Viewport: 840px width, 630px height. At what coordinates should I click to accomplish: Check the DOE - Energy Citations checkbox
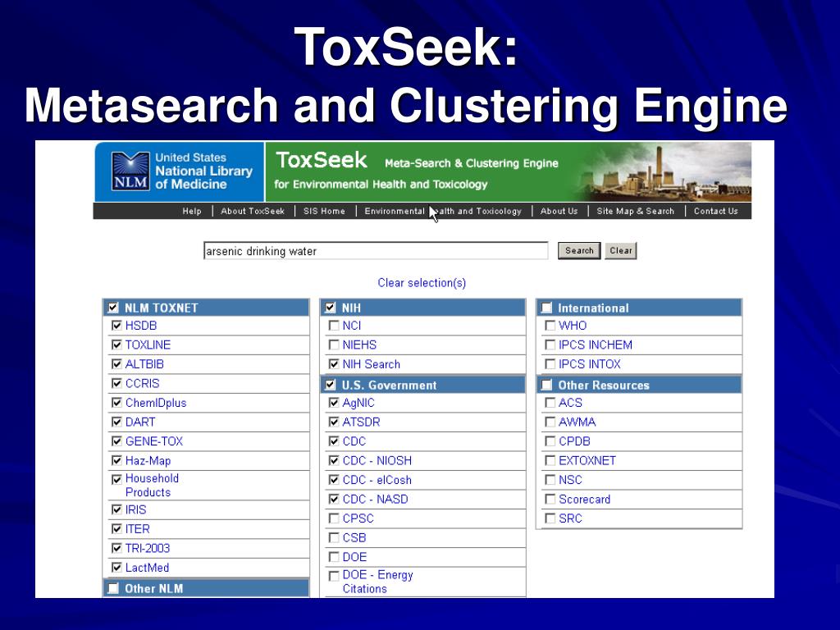coord(334,575)
